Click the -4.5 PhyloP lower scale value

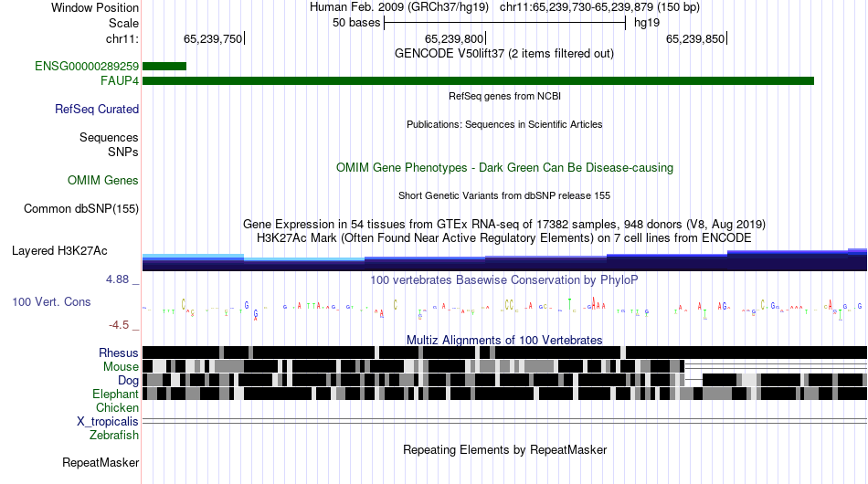pos(119,325)
